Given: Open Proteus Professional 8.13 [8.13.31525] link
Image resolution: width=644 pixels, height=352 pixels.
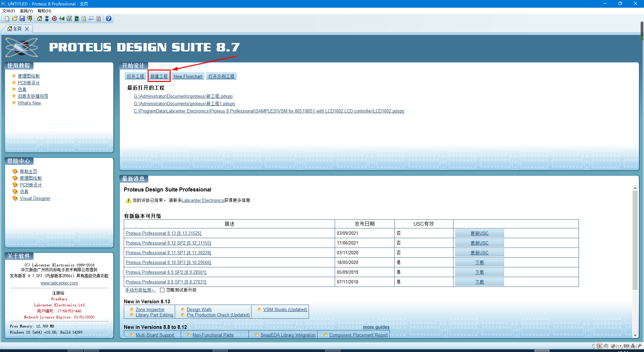Looking at the screenshot, I should [163, 233].
